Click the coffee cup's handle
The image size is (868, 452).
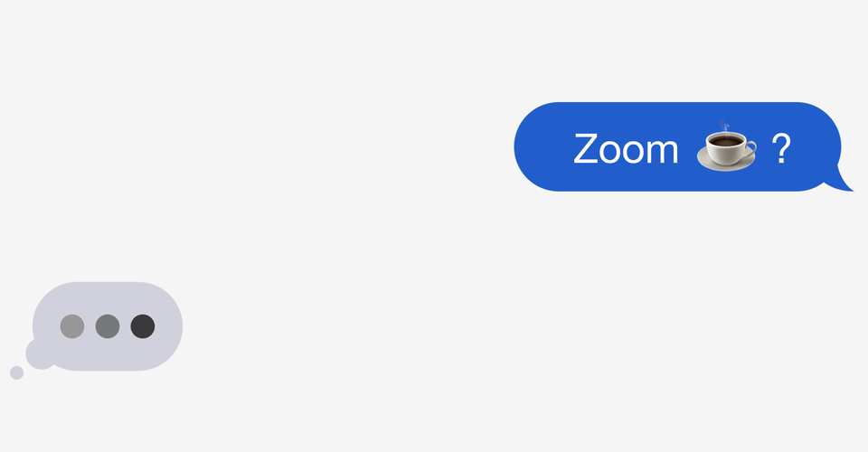750,148
